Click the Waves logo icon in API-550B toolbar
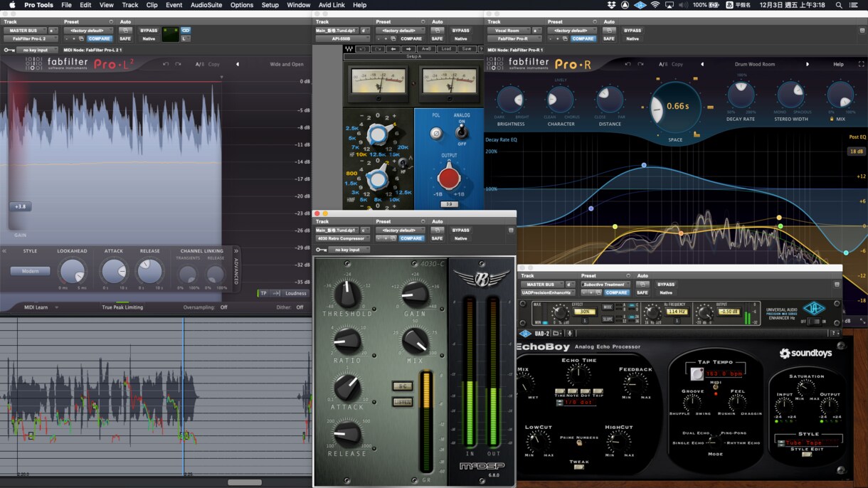The height and width of the screenshot is (488, 868). (349, 49)
